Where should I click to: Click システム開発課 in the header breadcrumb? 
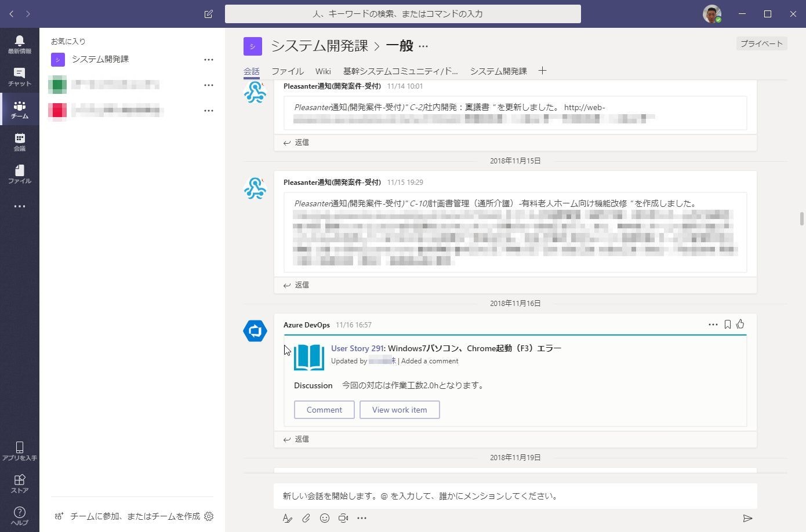[x=320, y=46]
